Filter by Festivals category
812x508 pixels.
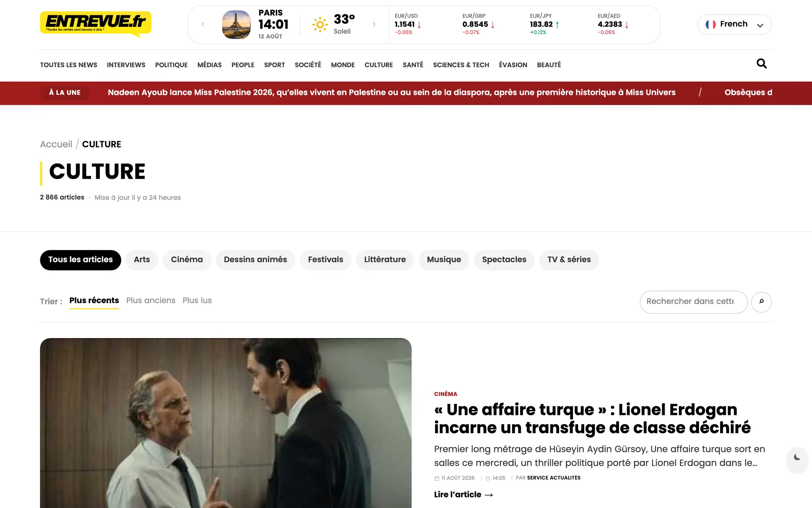326,260
